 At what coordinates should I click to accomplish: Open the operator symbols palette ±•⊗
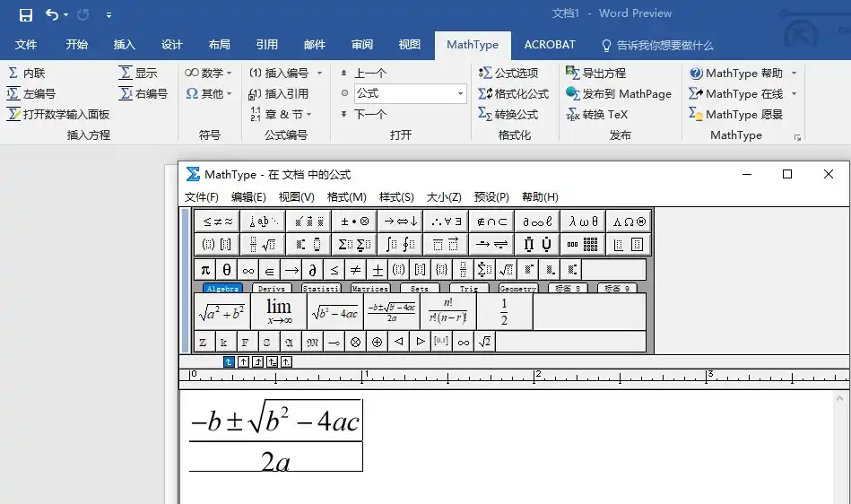point(354,221)
